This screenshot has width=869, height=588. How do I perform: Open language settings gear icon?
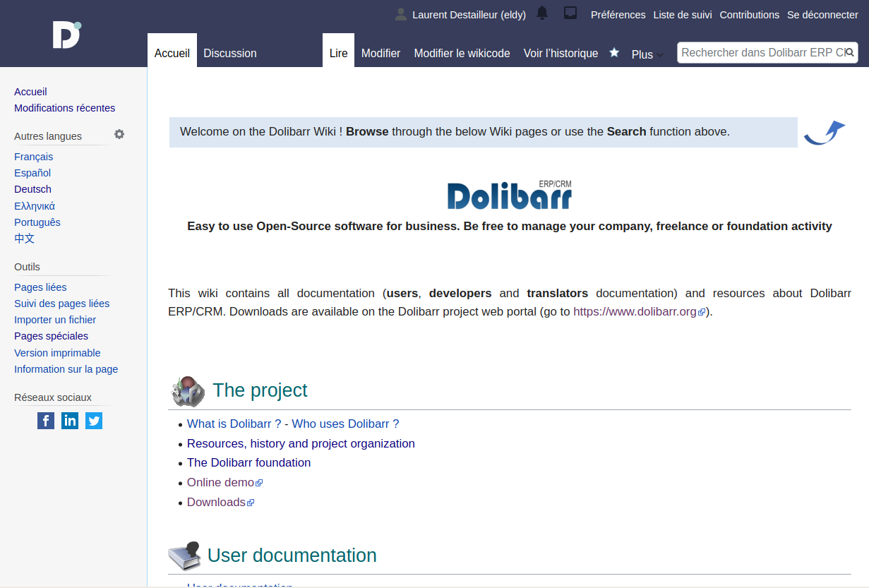pyautogui.click(x=119, y=134)
